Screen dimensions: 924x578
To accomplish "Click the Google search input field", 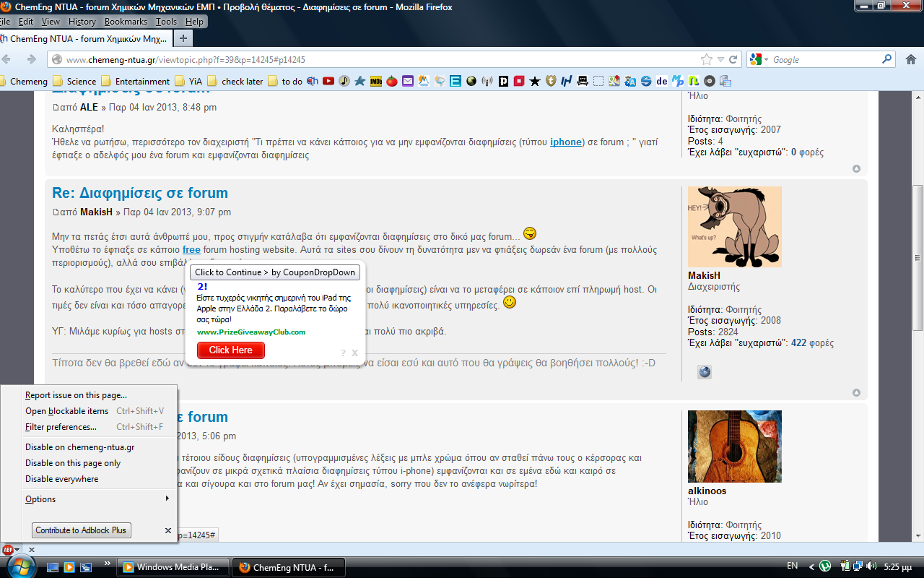I will coord(825,59).
